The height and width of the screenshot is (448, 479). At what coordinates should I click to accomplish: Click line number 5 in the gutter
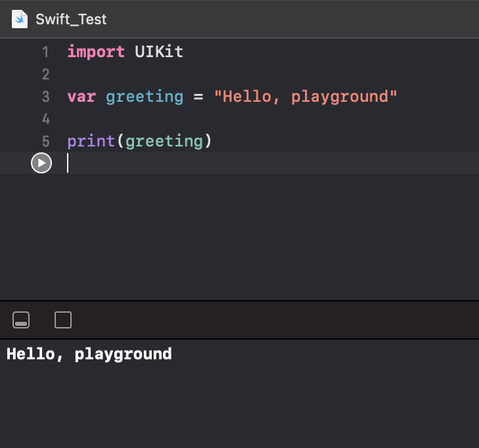point(45,141)
